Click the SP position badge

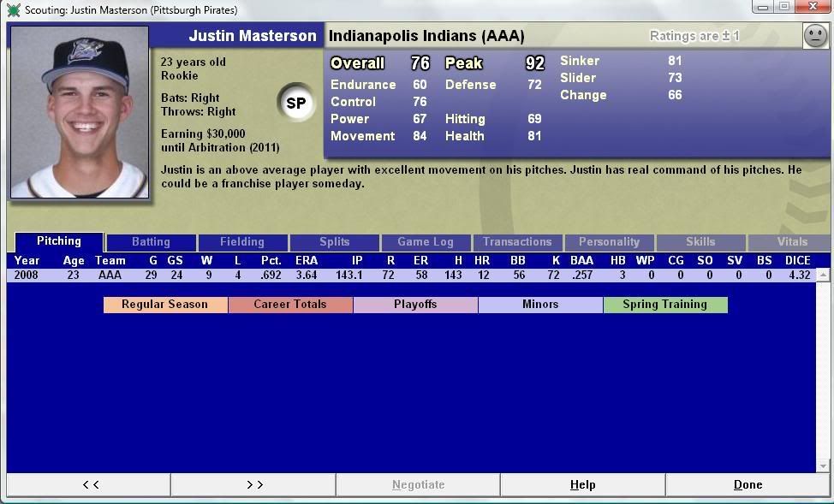pos(295,104)
